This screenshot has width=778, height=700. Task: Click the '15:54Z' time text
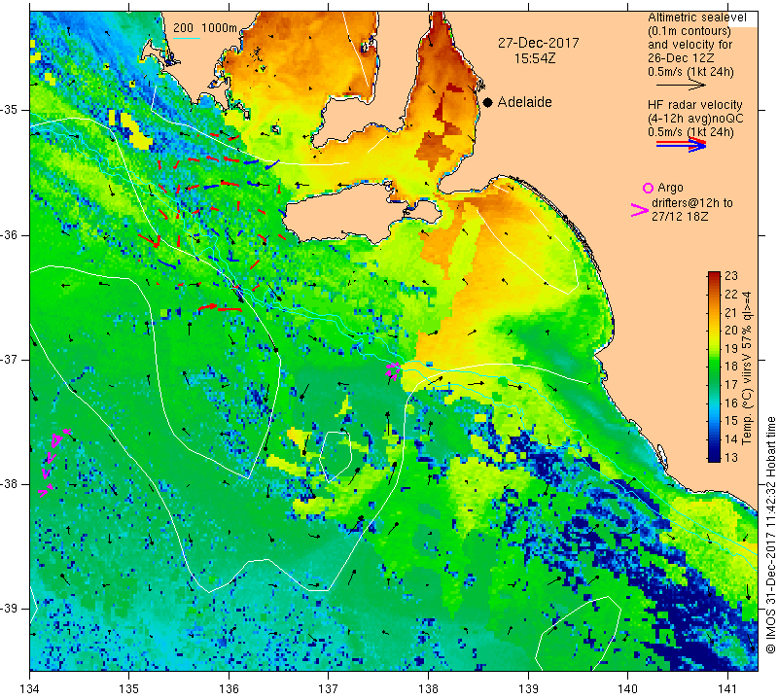coord(534,58)
